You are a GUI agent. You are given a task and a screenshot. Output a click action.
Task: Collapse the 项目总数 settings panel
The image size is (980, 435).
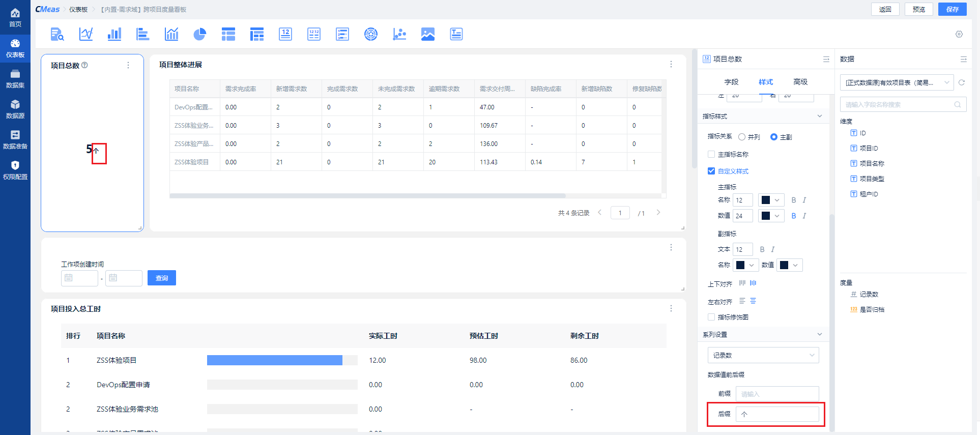(826, 59)
